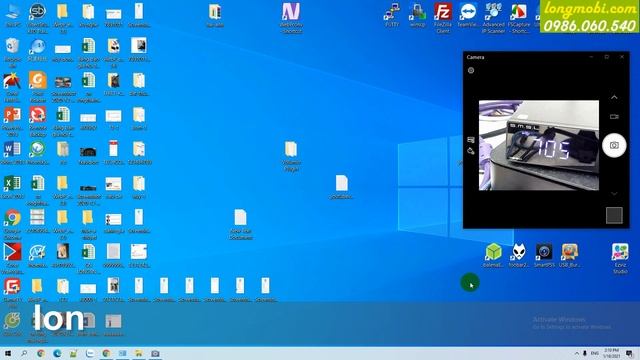Open the camera roll thumbnail
This screenshot has width=640, height=360.
614,216
